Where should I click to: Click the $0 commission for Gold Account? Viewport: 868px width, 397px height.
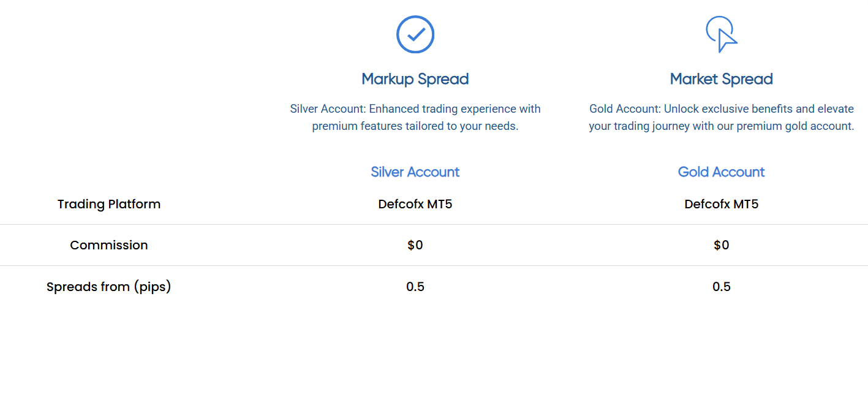pos(722,245)
